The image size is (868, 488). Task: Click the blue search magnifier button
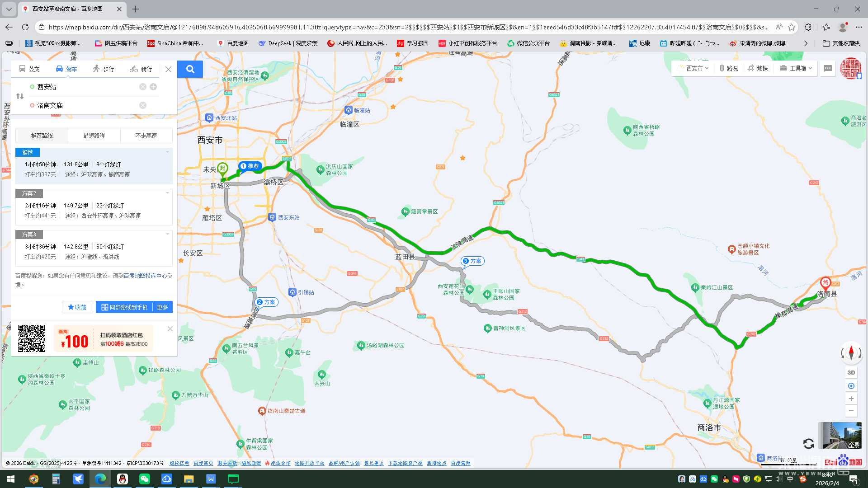pos(190,69)
